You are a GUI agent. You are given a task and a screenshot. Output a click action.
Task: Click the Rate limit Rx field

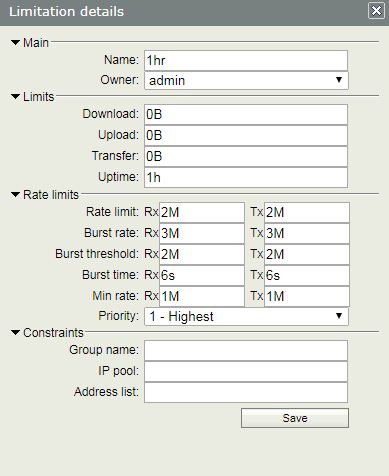click(202, 212)
